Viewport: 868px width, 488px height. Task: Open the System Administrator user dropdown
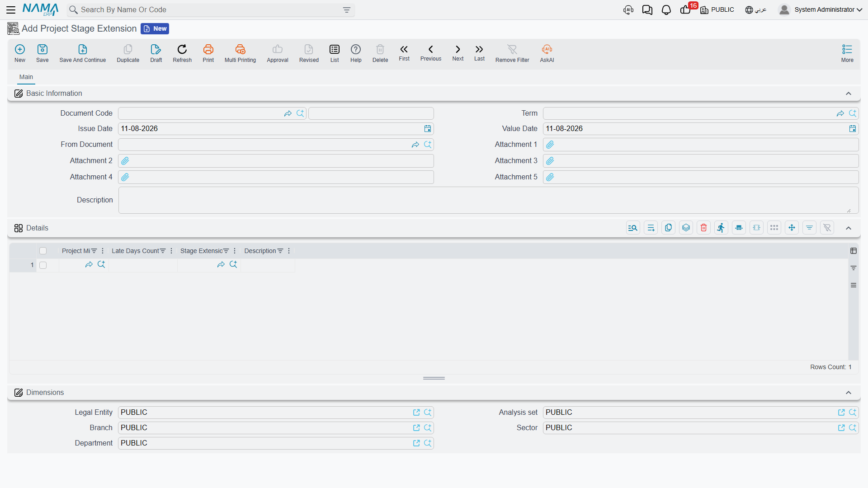(821, 9)
